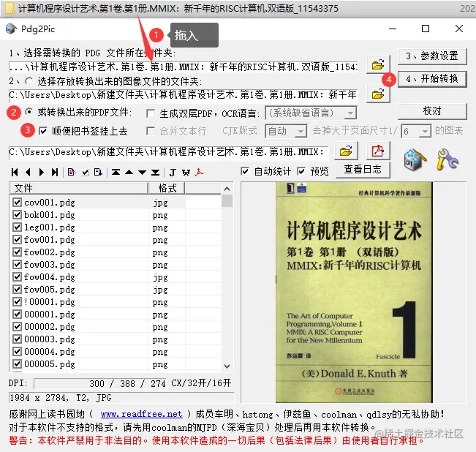Viewport: 476px width, 452px height.
Task: Select the image folder output radio button
Action: coord(29,81)
